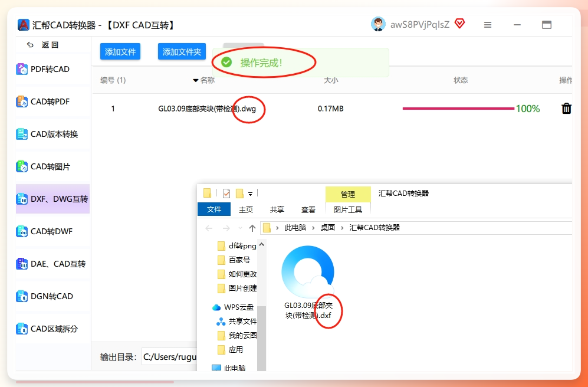Click the 共享文件 share icon

pyautogui.click(x=221, y=322)
